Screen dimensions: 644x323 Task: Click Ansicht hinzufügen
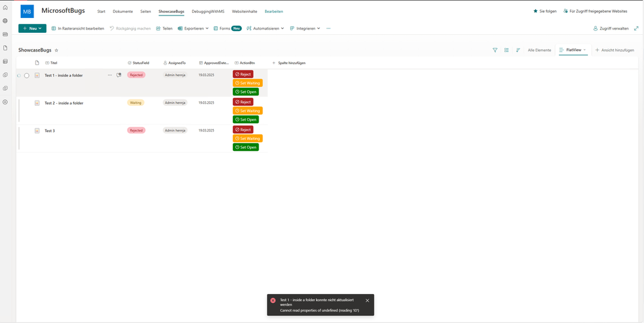point(614,50)
